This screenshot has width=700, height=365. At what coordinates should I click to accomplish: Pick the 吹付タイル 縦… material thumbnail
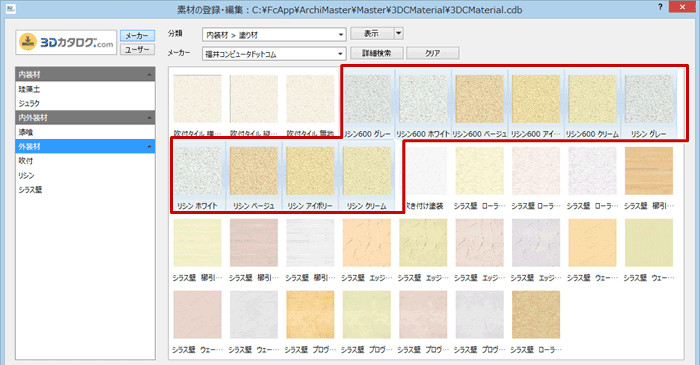click(254, 99)
